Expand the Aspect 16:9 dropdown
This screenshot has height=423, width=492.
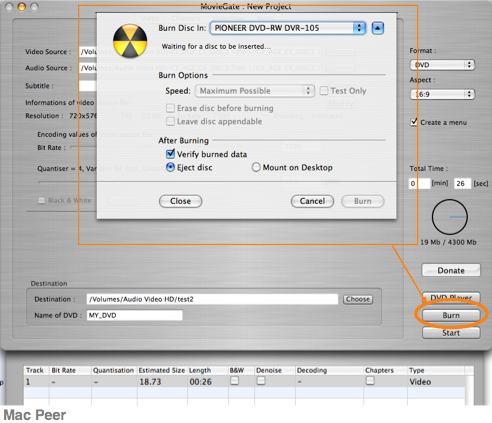click(442, 94)
